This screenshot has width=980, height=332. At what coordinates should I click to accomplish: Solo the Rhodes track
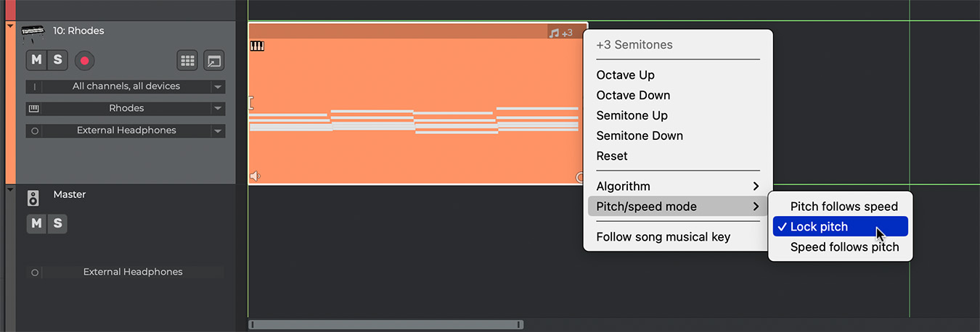[x=57, y=60]
